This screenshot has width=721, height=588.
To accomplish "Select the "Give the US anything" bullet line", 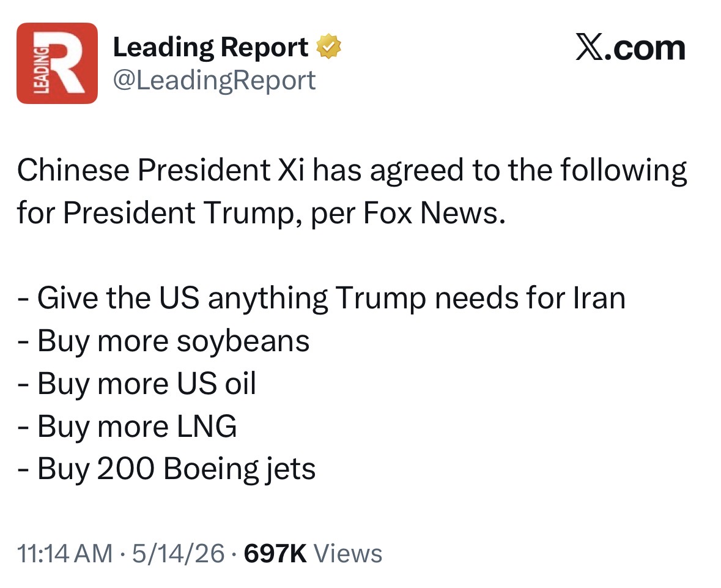I will [x=321, y=299].
